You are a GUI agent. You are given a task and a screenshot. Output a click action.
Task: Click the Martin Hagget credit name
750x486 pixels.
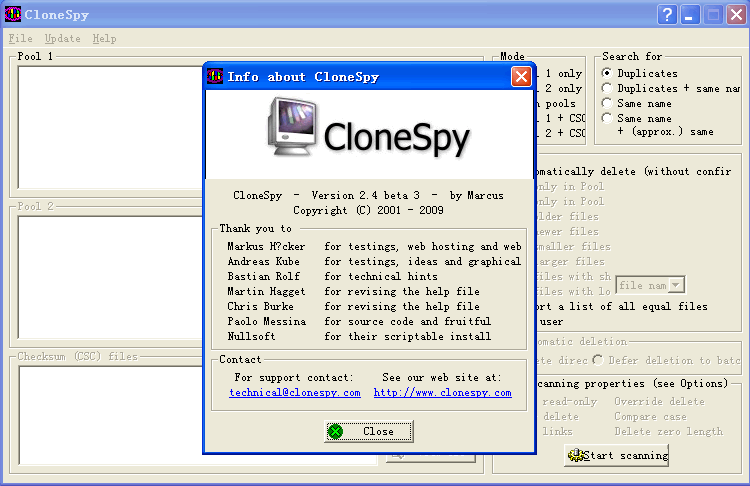[x=266, y=291]
